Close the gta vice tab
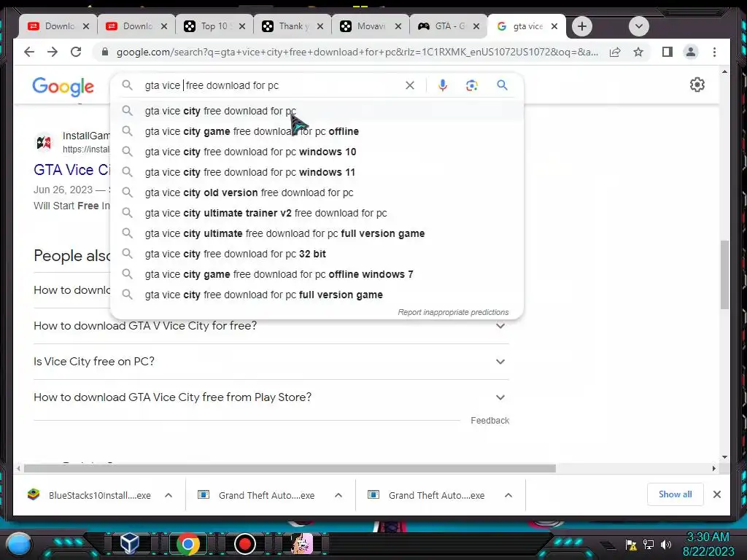 tap(554, 27)
